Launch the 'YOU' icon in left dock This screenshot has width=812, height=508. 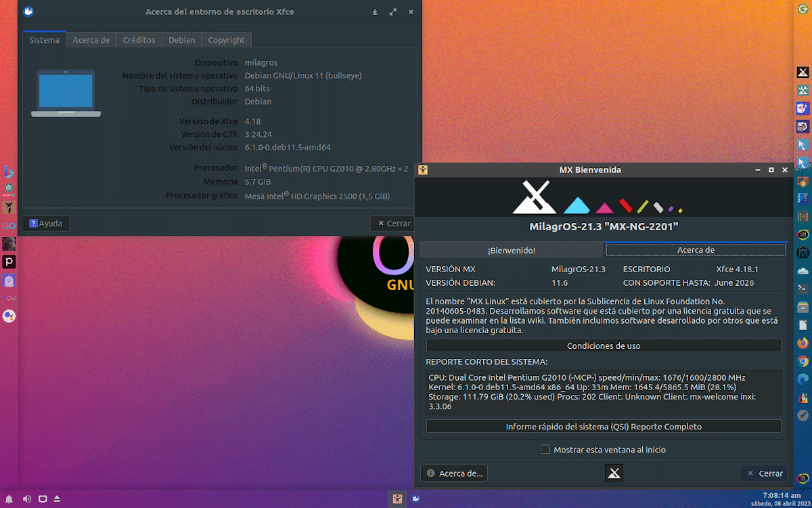click(9, 298)
